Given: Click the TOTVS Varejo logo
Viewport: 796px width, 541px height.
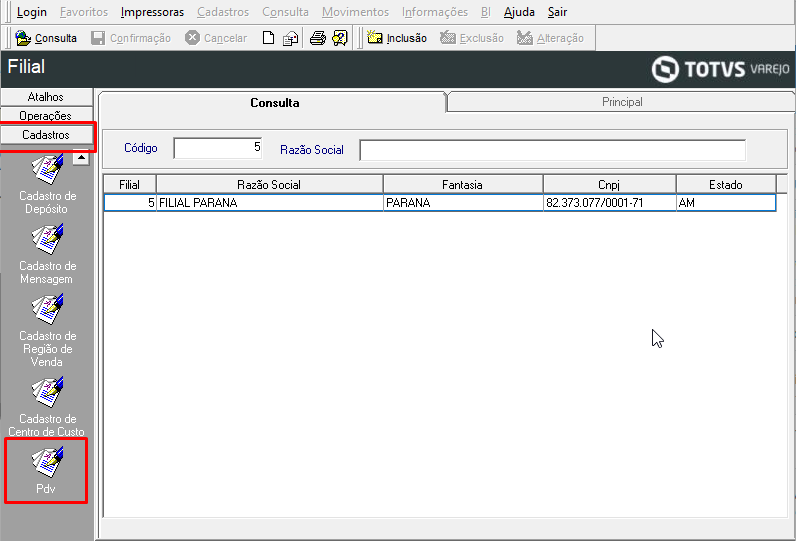Looking at the screenshot, I should 720,69.
